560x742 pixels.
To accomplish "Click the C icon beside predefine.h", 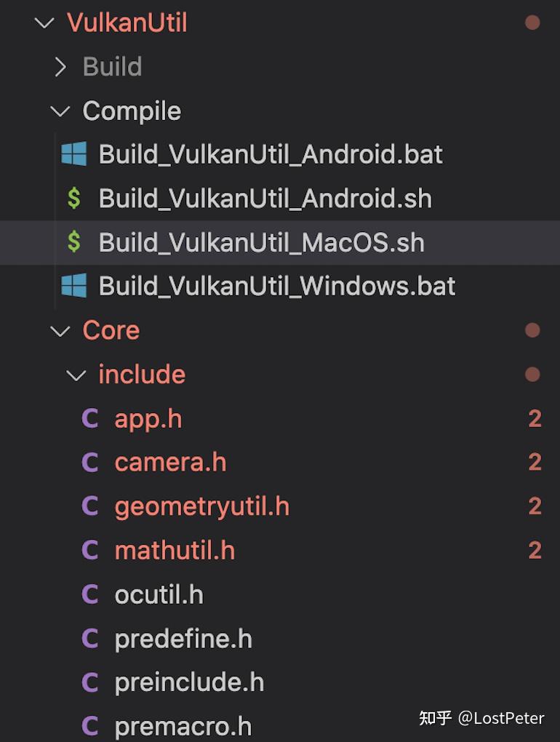I will point(90,638).
